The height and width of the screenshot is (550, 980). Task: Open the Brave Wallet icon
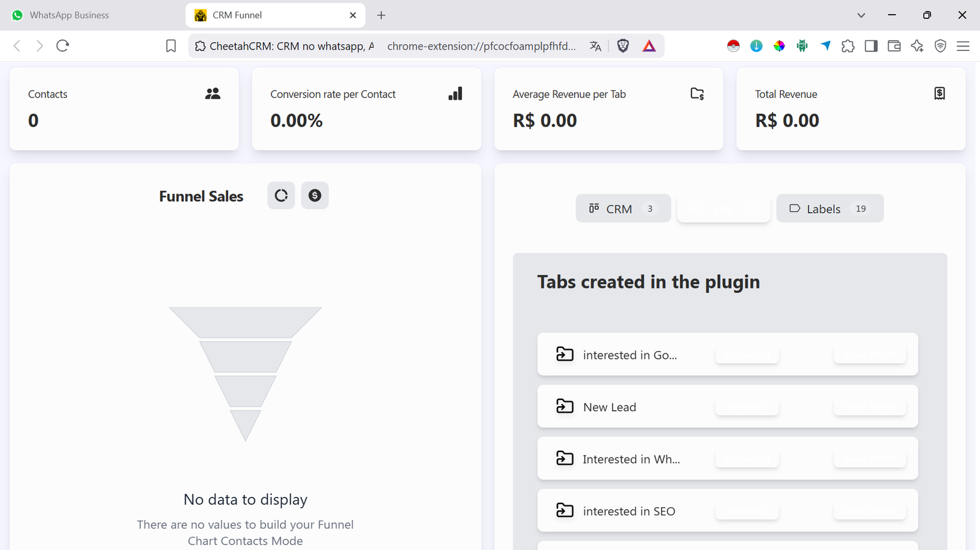tap(894, 46)
